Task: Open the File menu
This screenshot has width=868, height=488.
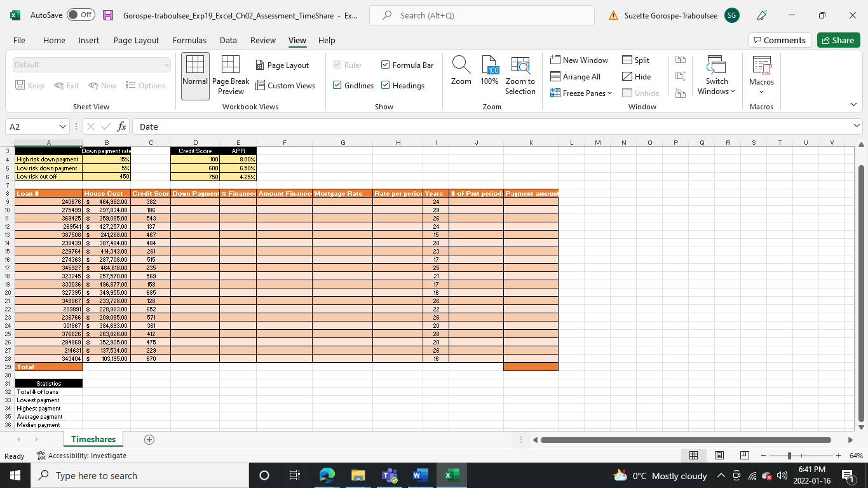Action: tap(19, 40)
